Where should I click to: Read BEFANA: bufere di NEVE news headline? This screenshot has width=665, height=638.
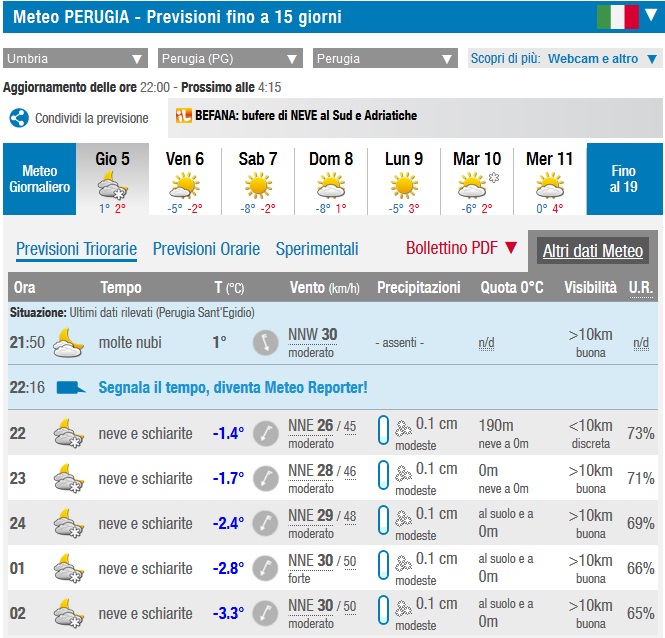coord(306,115)
